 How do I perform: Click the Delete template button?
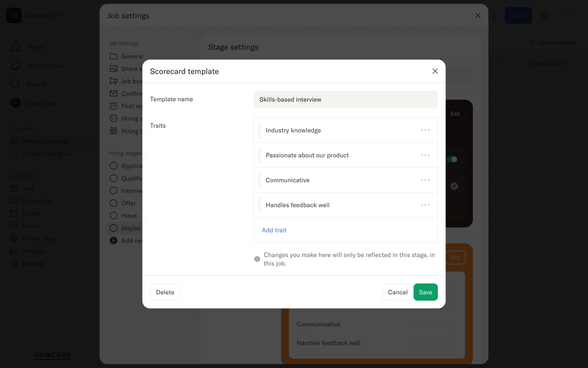click(x=165, y=292)
